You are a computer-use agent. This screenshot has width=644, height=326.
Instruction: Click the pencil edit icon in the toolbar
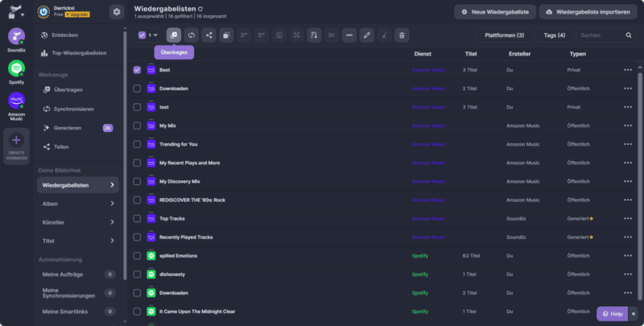[x=366, y=35]
